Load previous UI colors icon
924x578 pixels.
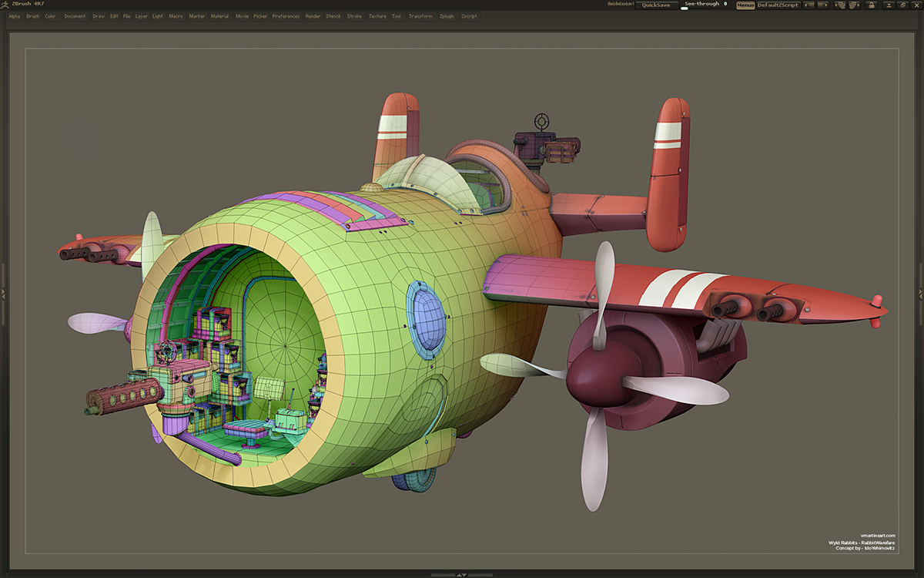point(808,5)
